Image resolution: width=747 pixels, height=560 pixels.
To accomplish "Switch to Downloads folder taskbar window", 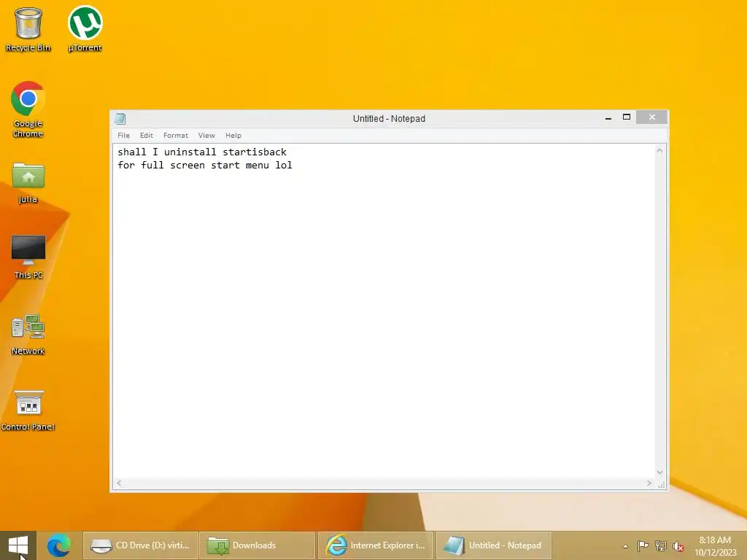I will [x=258, y=545].
